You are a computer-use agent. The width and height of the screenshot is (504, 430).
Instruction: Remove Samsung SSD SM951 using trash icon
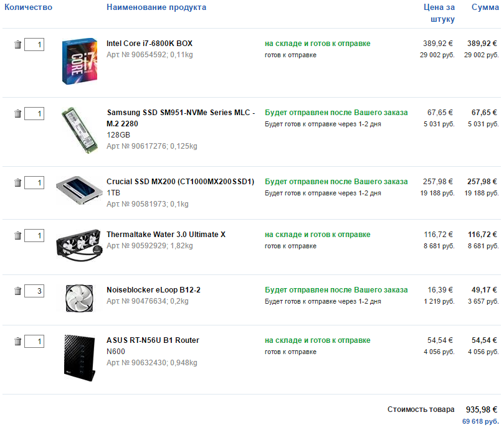click(x=17, y=113)
